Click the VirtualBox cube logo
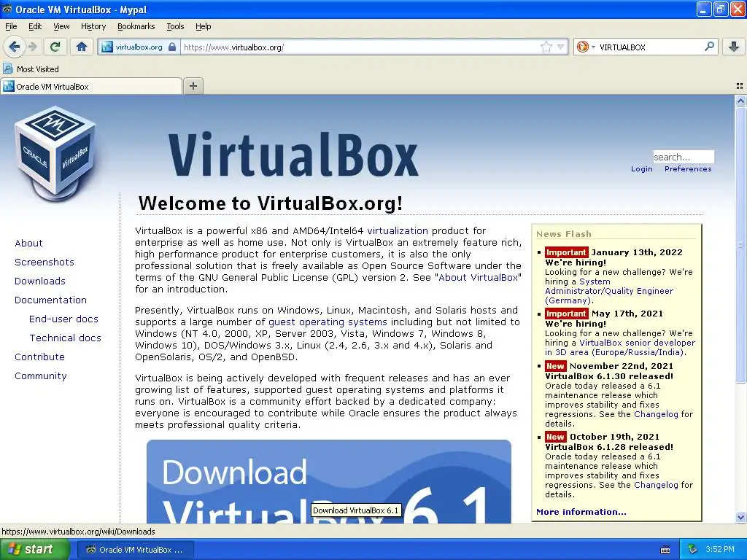This screenshot has width=747, height=560. tap(55, 153)
